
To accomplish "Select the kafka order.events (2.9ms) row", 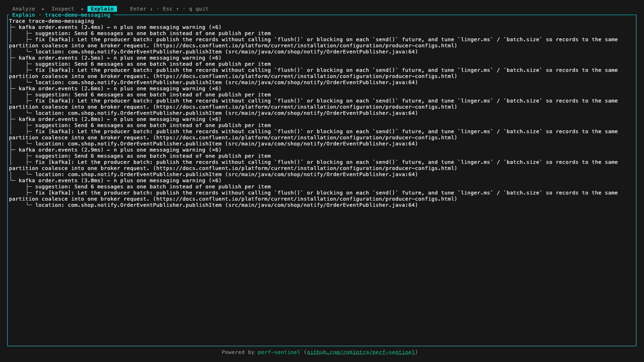I will coord(120,150).
